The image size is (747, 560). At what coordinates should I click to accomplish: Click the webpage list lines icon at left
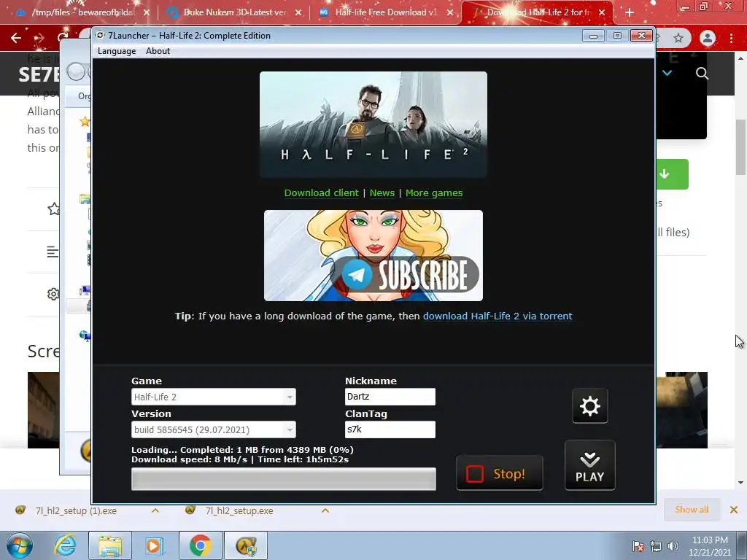pyautogui.click(x=53, y=252)
